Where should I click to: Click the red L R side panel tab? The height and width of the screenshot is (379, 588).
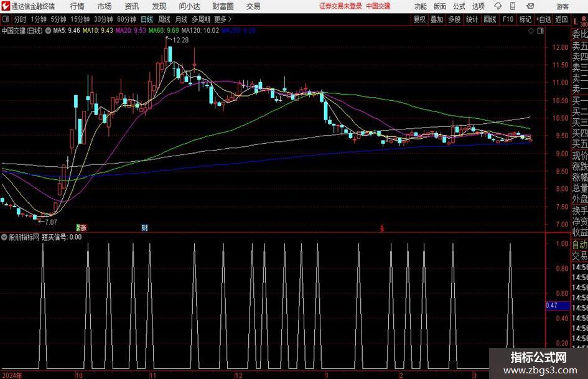580,21
